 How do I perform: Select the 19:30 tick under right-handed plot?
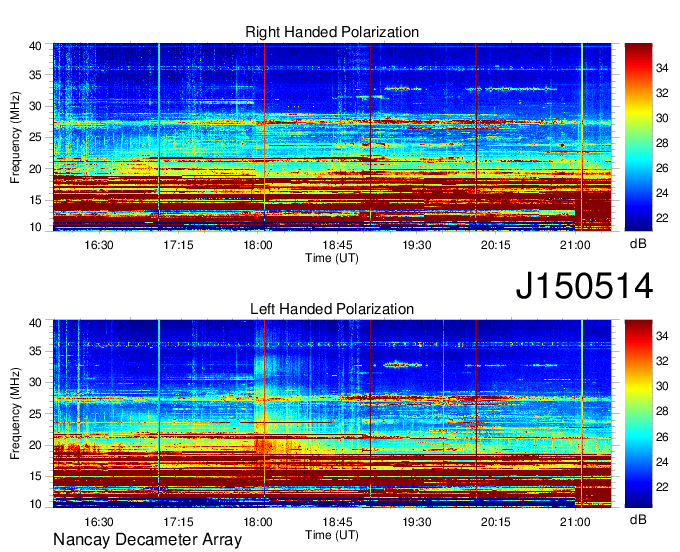(x=417, y=245)
